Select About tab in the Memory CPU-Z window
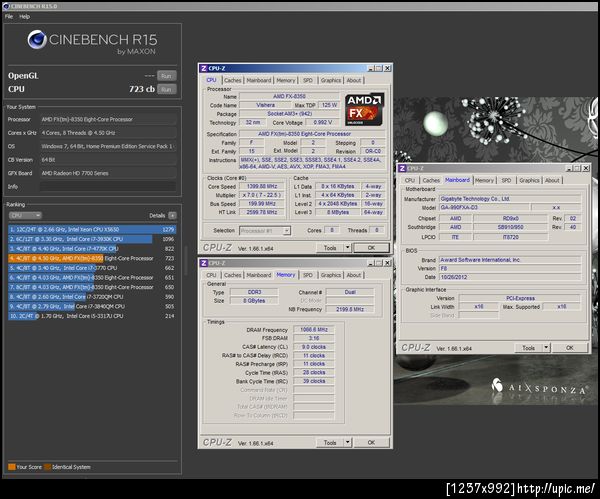Image resolution: width=600 pixels, height=499 pixels. click(x=354, y=275)
